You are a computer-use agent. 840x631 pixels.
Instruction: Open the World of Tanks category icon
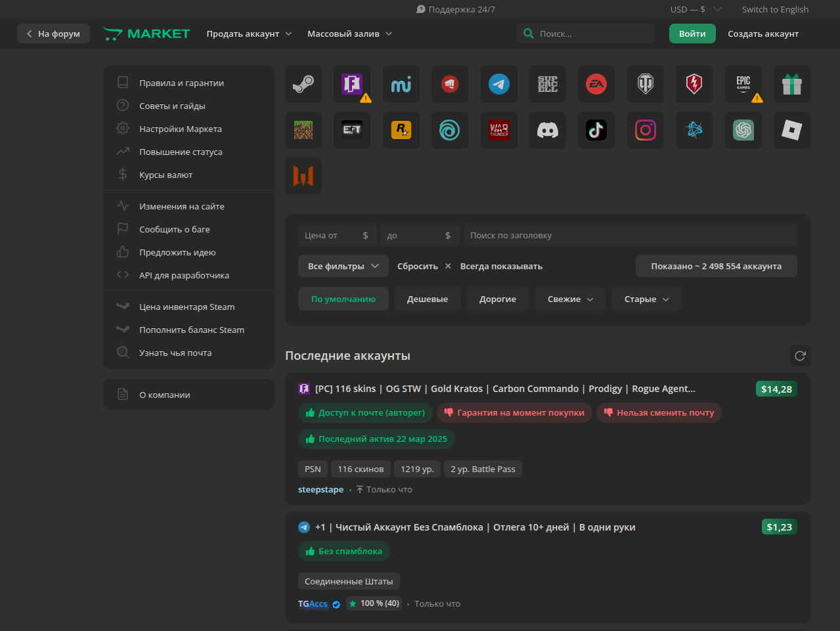(x=646, y=84)
